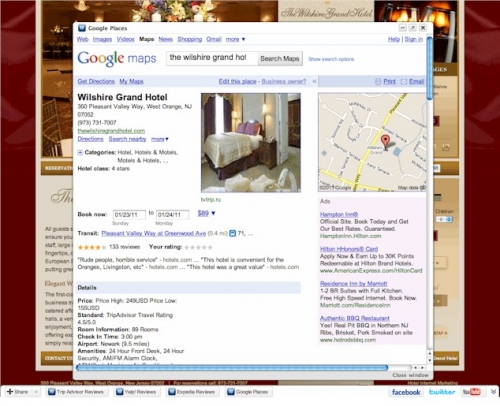Open Yelp! Reviews from bottom toolbar
Viewport: 500px width, 406px height.
(x=136, y=392)
